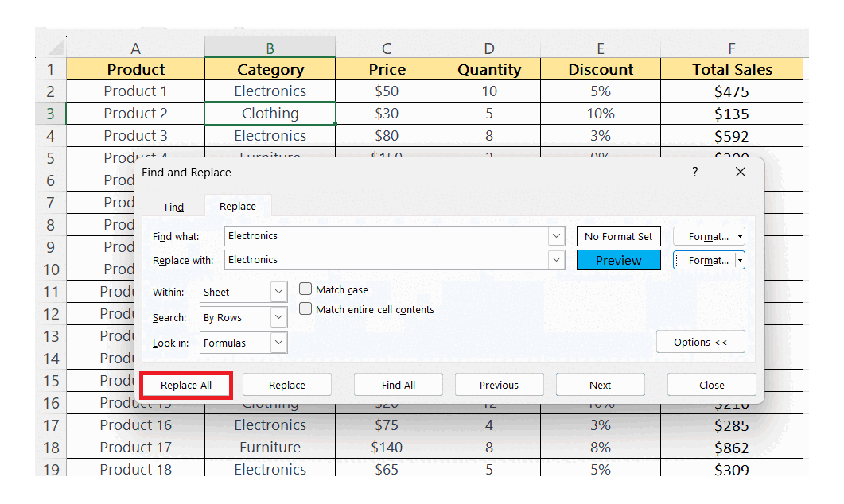Expand the Replace with history list
Image resolution: width=844 pixels, height=504 pixels.
tap(557, 260)
